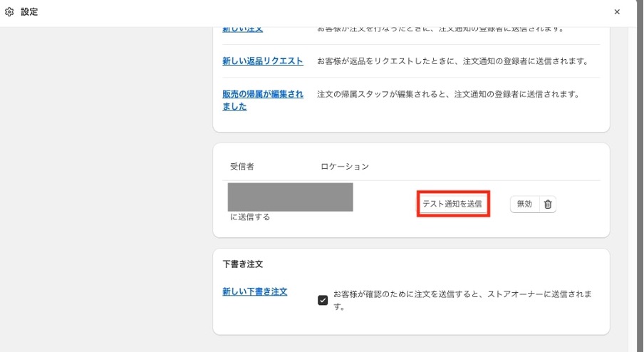644x352 pixels.
Task: Close the 設定 panel with the X
Action: click(617, 12)
